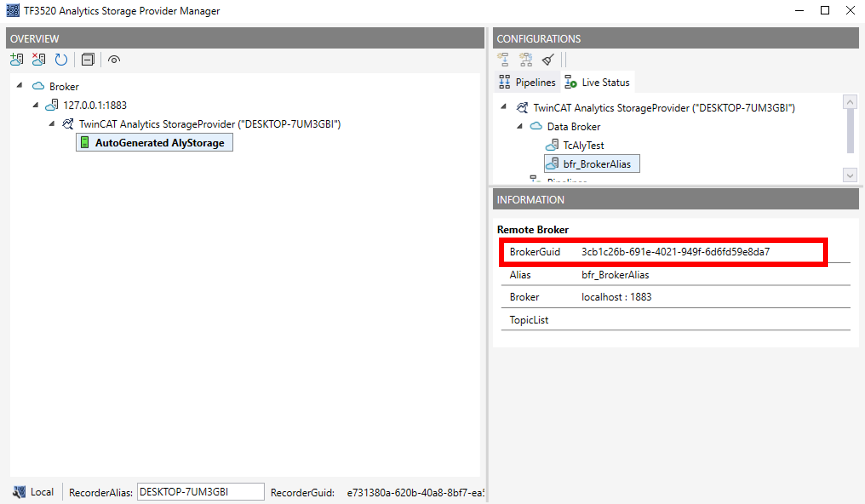Maximize the Storage Provider Manager window
Image resolution: width=865 pixels, height=504 pixels.
pyautogui.click(x=825, y=10)
